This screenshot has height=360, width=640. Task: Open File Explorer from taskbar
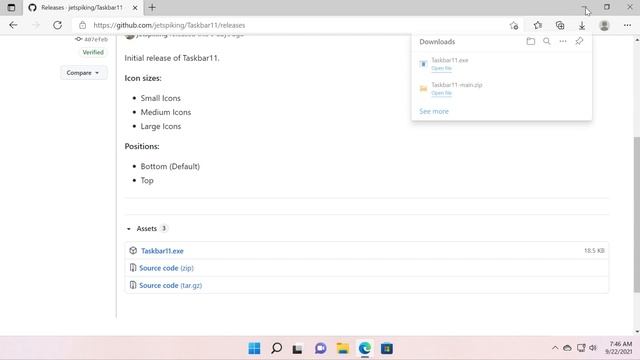pos(343,348)
